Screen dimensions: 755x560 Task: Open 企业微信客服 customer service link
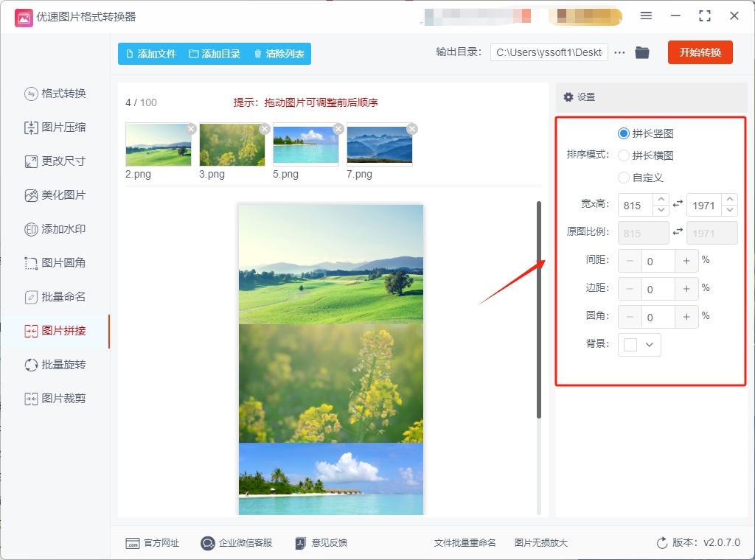[237, 543]
